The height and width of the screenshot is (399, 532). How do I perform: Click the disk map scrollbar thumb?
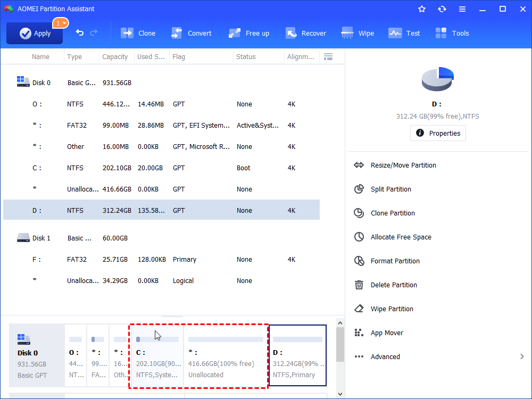pyautogui.click(x=340, y=344)
